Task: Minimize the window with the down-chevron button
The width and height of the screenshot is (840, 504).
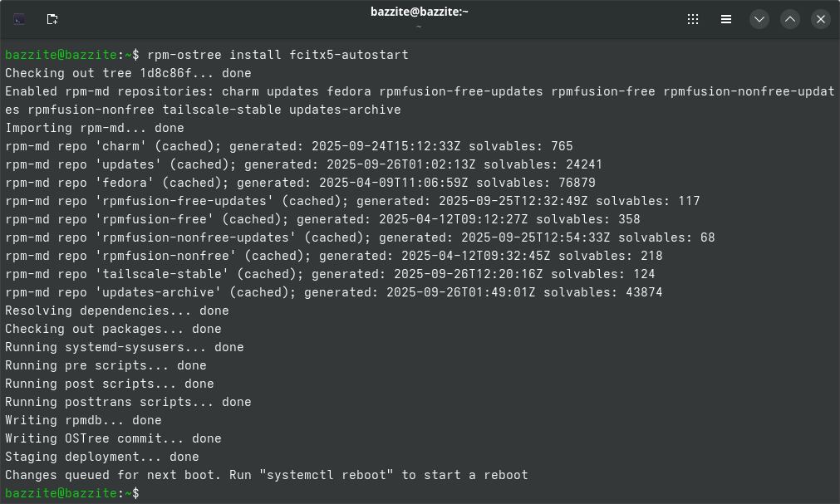Action: point(759,18)
